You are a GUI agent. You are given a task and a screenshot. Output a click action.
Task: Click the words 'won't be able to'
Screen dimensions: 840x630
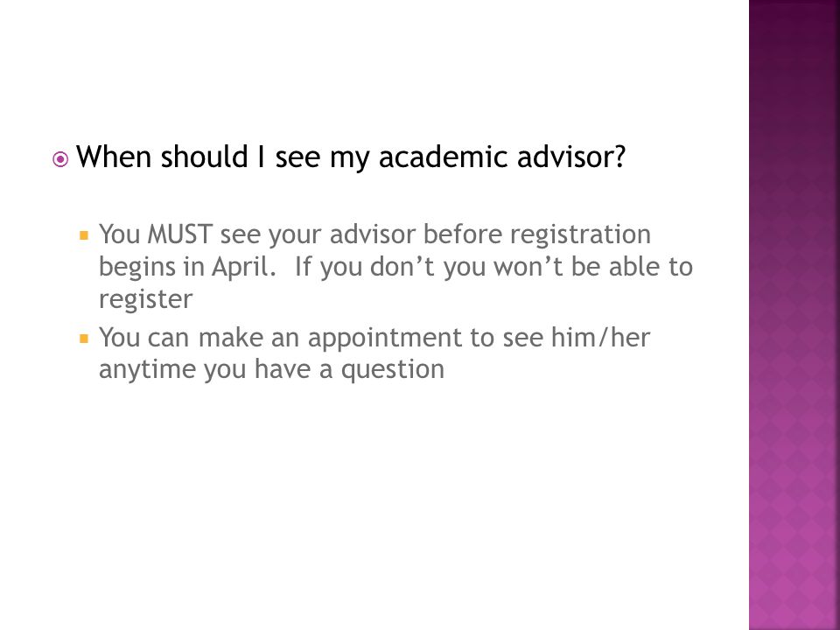(x=593, y=267)
